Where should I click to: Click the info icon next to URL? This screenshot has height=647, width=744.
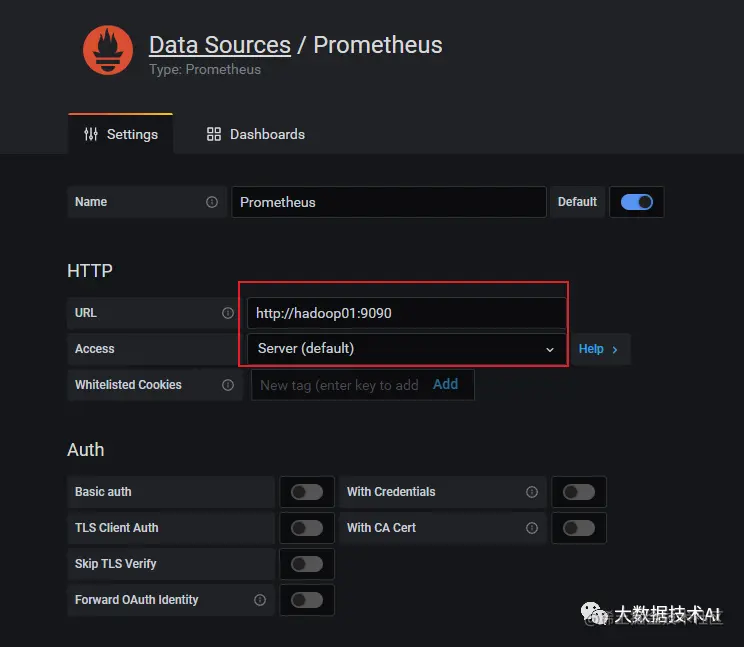[228, 313]
